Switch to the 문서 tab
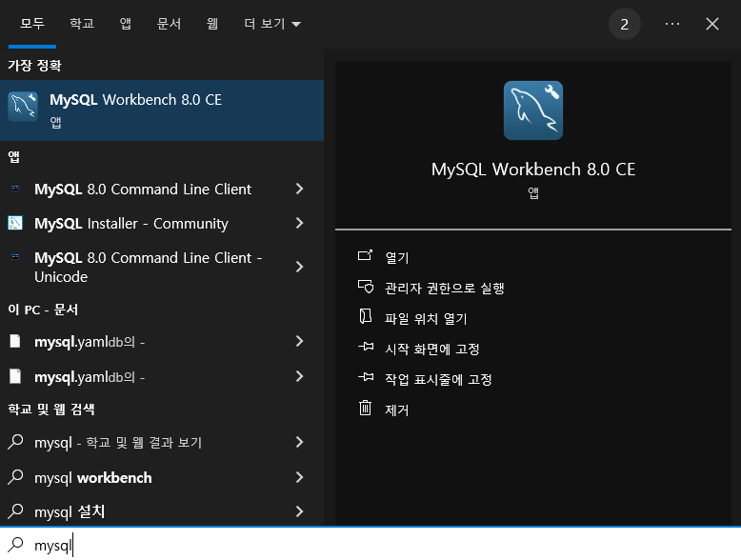The height and width of the screenshot is (560, 741). (169, 24)
